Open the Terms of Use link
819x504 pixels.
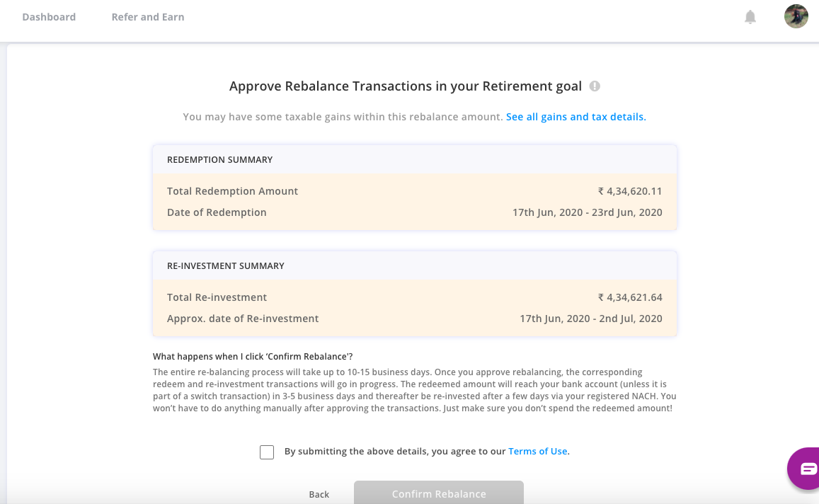tap(537, 451)
